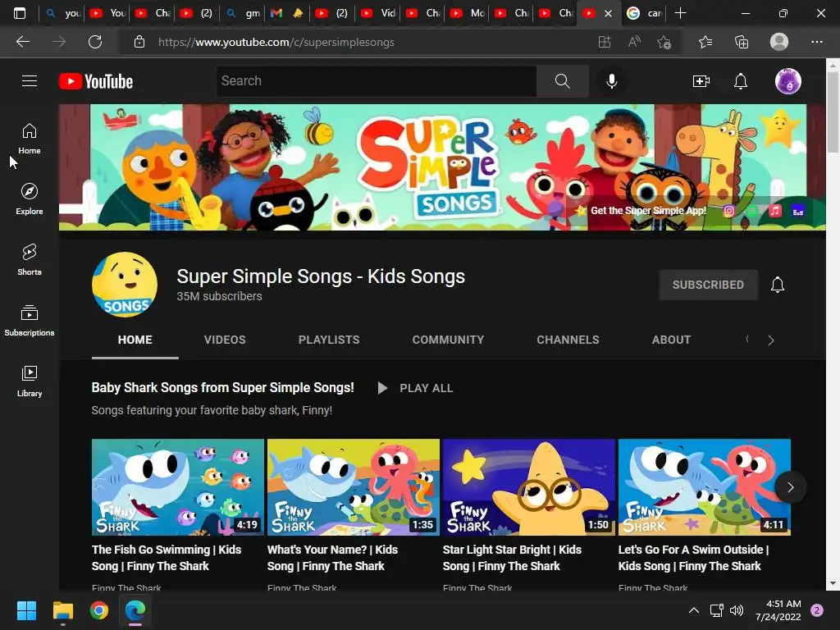Open browser profile icon

point(779,42)
